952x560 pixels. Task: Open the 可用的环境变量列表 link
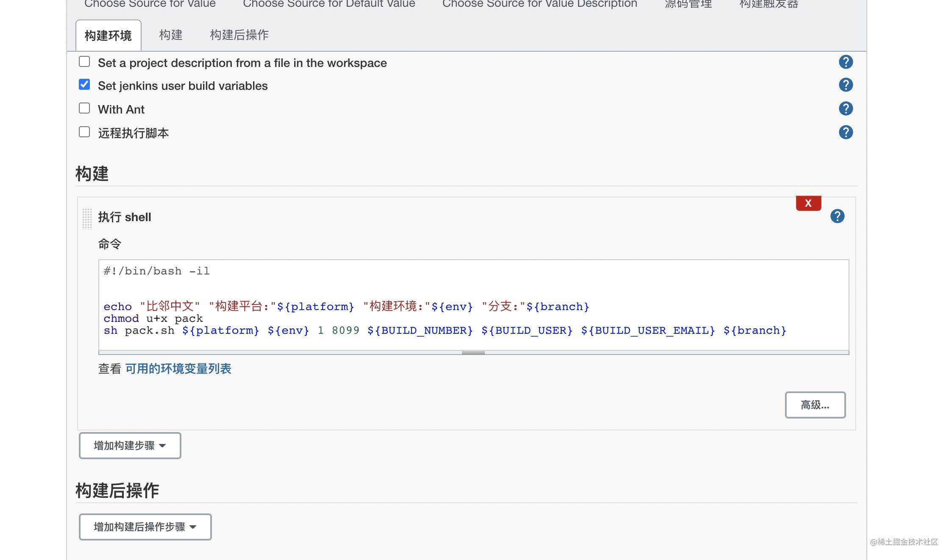[178, 369]
